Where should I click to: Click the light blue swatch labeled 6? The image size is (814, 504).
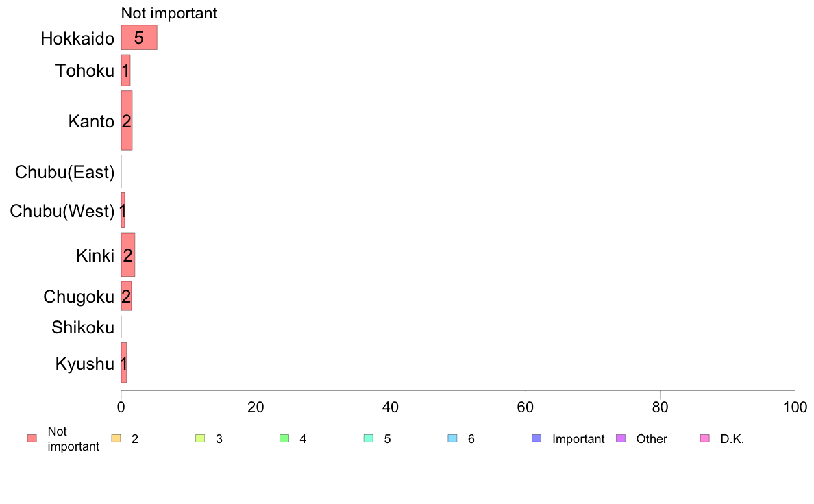pyautogui.click(x=452, y=439)
